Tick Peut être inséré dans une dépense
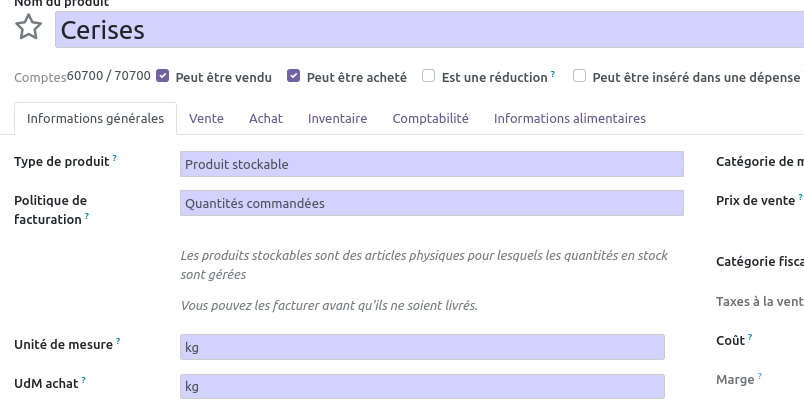This screenshot has height=400, width=804. tap(579, 76)
